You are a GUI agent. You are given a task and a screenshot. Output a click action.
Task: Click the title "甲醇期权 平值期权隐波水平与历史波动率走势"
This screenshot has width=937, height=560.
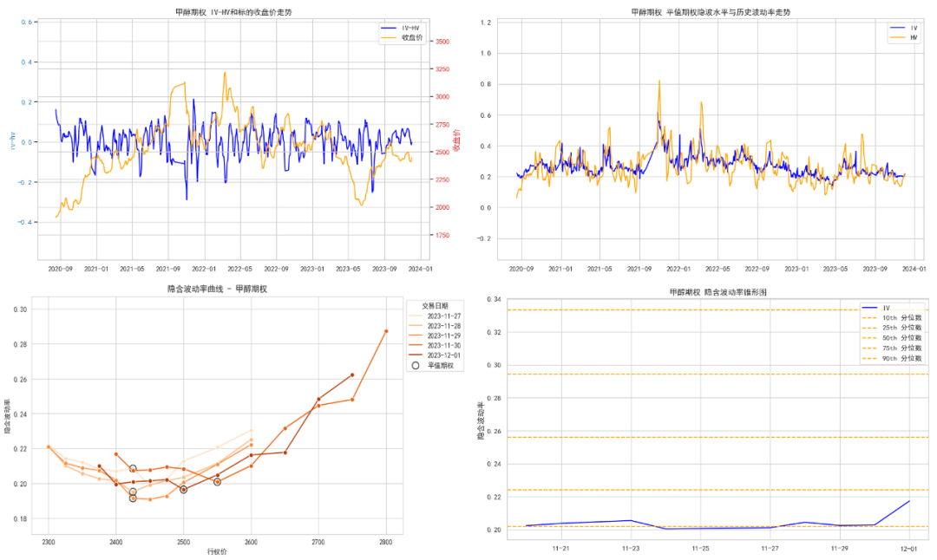tap(711, 12)
